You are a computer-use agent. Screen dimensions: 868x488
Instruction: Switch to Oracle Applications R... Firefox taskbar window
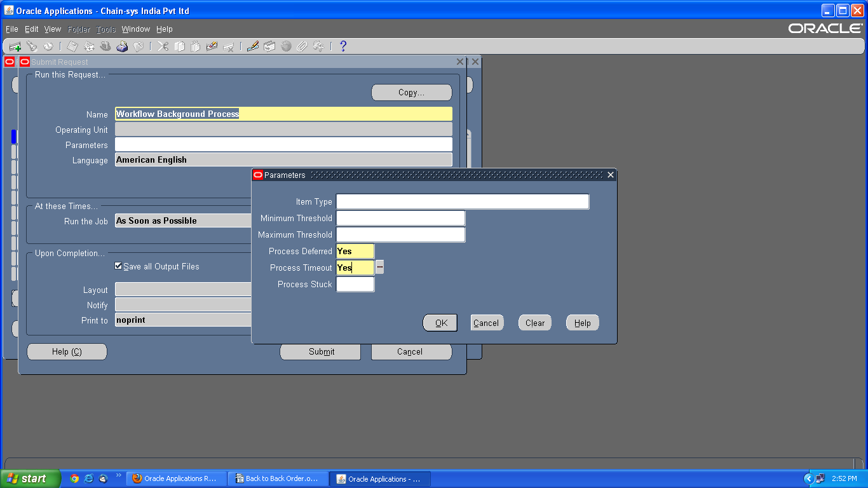(177, 478)
